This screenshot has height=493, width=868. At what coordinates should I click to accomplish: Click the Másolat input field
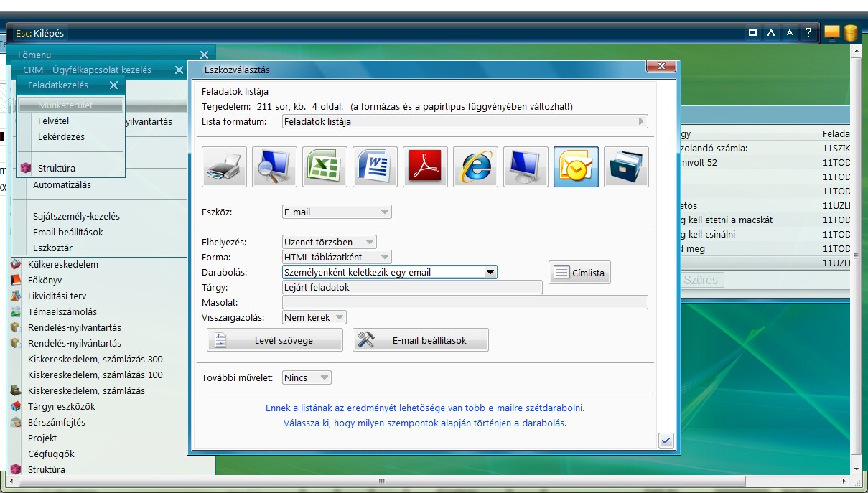tap(465, 302)
